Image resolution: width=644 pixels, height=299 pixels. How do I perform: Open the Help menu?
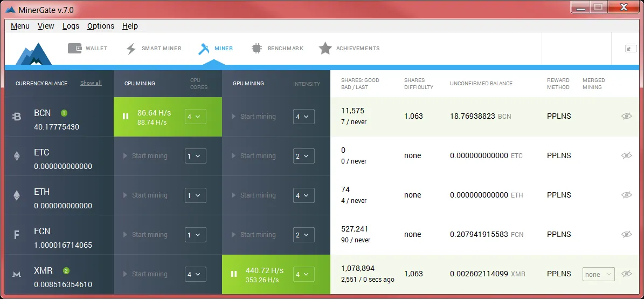point(130,26)
